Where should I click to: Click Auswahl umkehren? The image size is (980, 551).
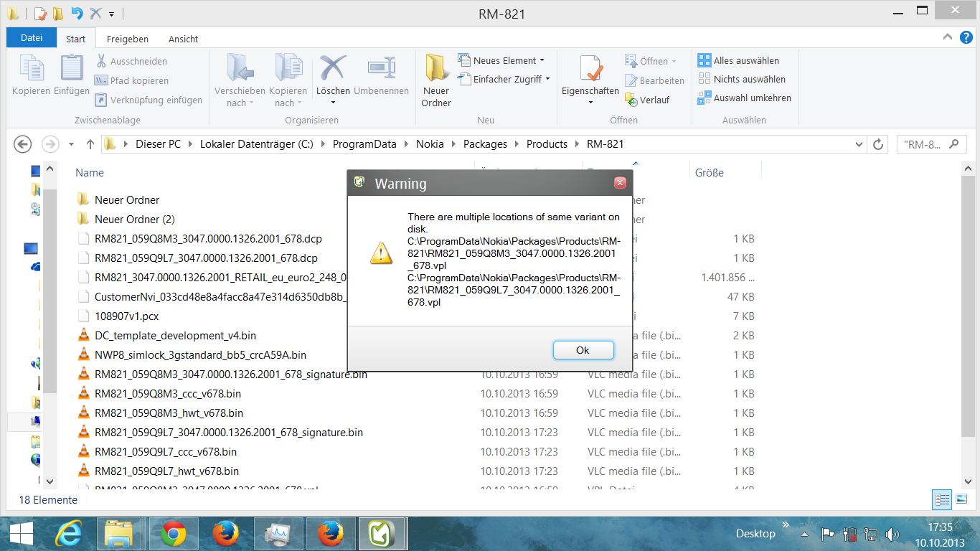click(x=745, y=98)
